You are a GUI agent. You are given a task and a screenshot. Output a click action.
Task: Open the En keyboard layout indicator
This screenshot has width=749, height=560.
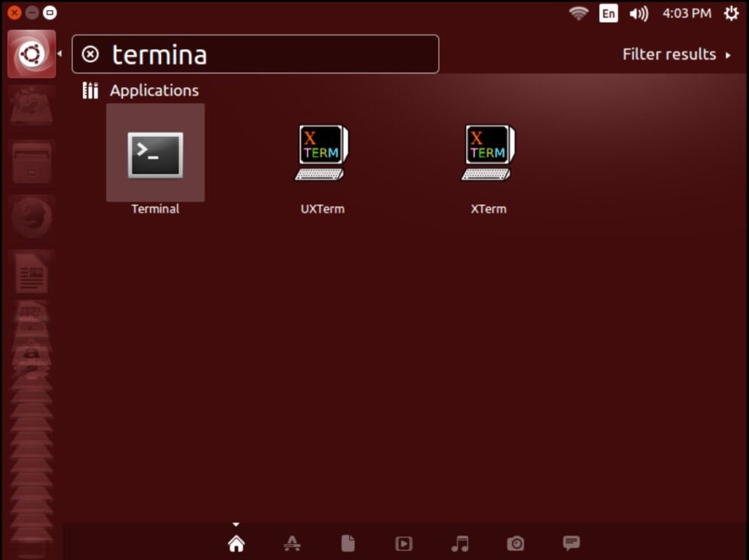pyautogui.click(x=608, y=13)
